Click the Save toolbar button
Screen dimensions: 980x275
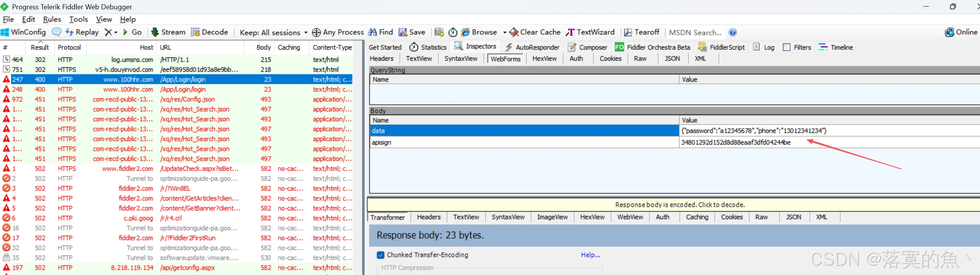tap(412, 32)
